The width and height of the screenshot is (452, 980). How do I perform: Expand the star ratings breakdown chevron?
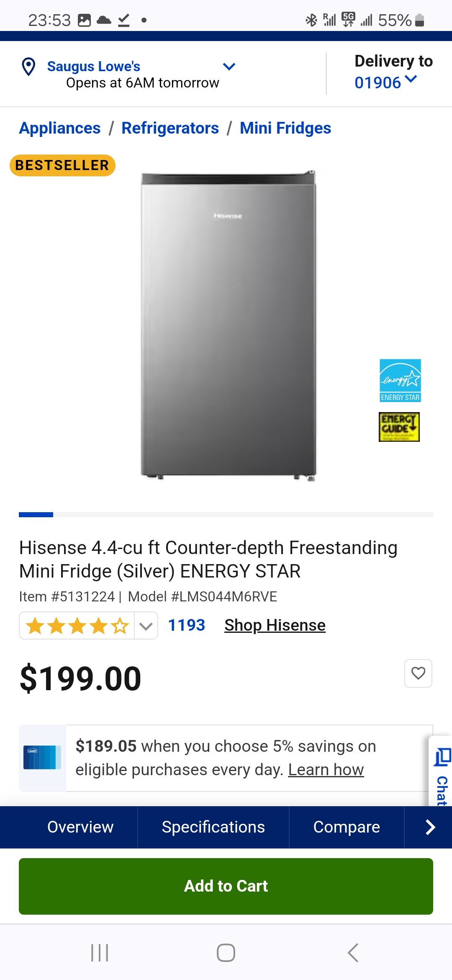tap(146, 626)
